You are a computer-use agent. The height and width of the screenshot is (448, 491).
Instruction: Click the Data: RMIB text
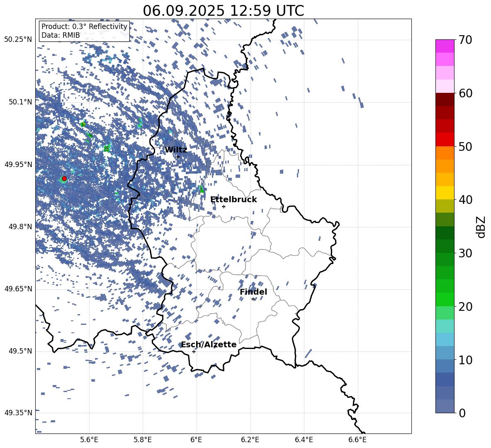[x=61, y=35]
